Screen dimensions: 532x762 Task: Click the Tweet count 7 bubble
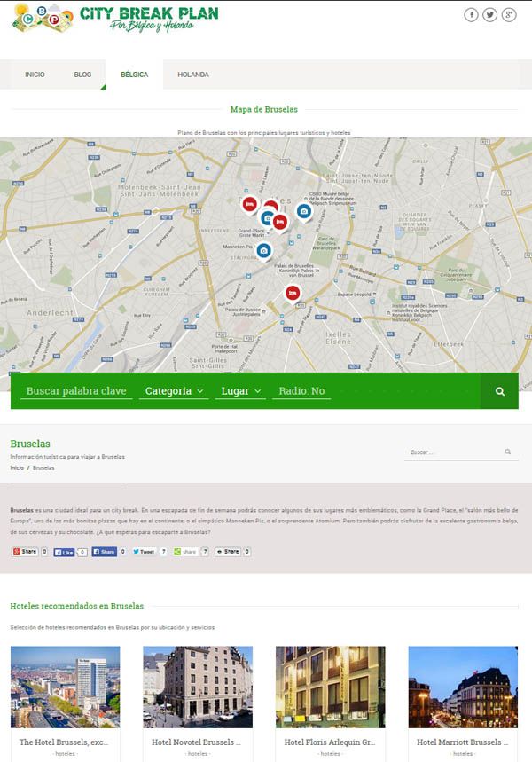[164, 552]
